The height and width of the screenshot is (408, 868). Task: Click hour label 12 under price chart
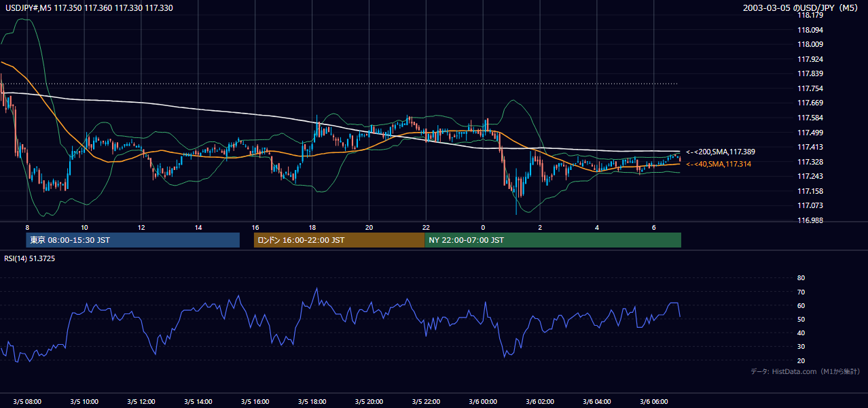coord(141,227)
